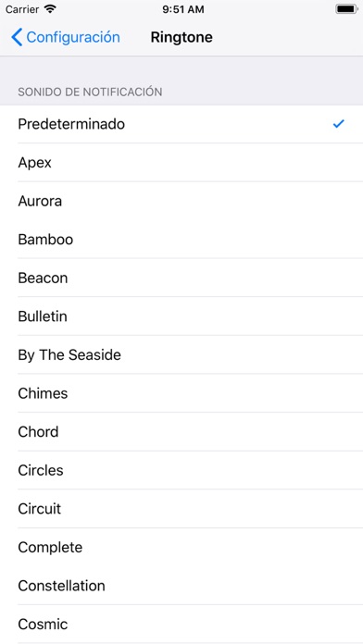
Task: Tap the clock time in status bar
Action: pyautogui.click(x=183, y=9)
